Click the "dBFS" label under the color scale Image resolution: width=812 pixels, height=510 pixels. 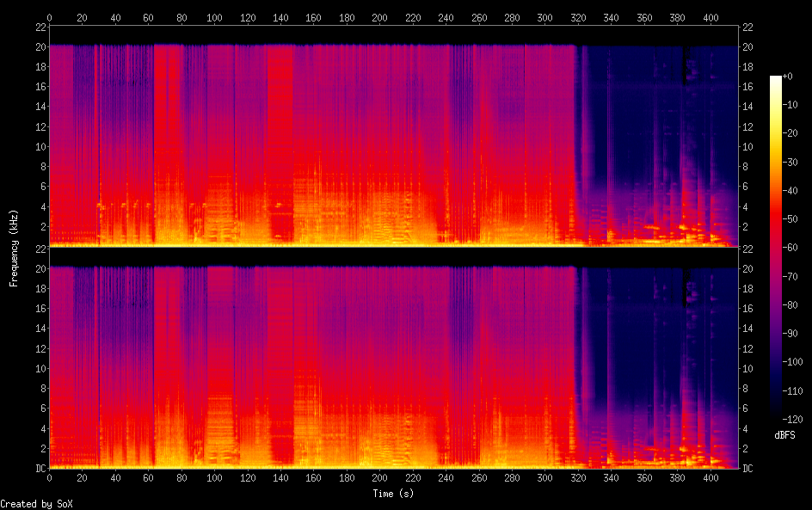[x=784, y=436]
